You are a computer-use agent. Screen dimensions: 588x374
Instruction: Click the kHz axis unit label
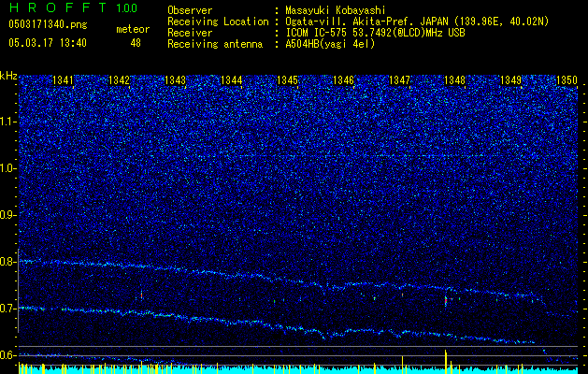(8, 76)
